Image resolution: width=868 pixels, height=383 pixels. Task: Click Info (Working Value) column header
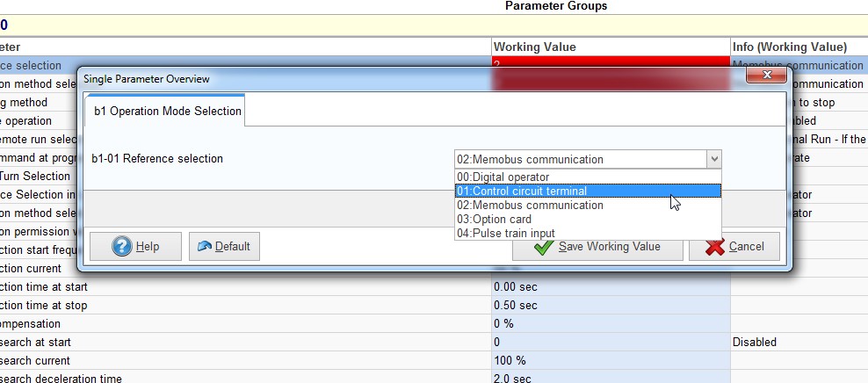(x=799, y=47)
